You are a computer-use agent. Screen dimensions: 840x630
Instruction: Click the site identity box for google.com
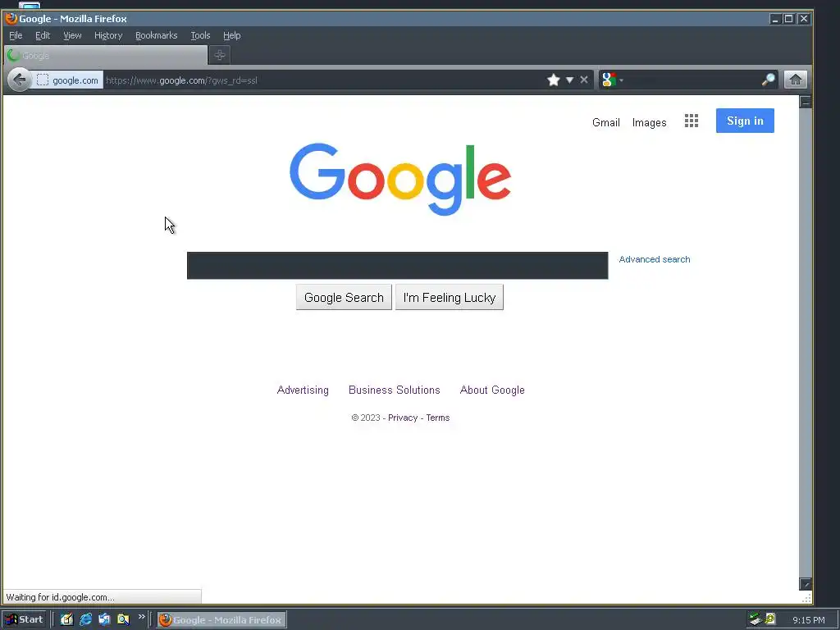(x=67, y=80)
